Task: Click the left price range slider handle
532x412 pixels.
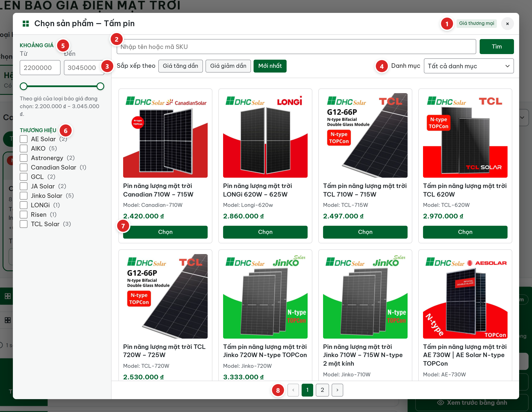Action: pyautogui.click(x=24, y=86)
